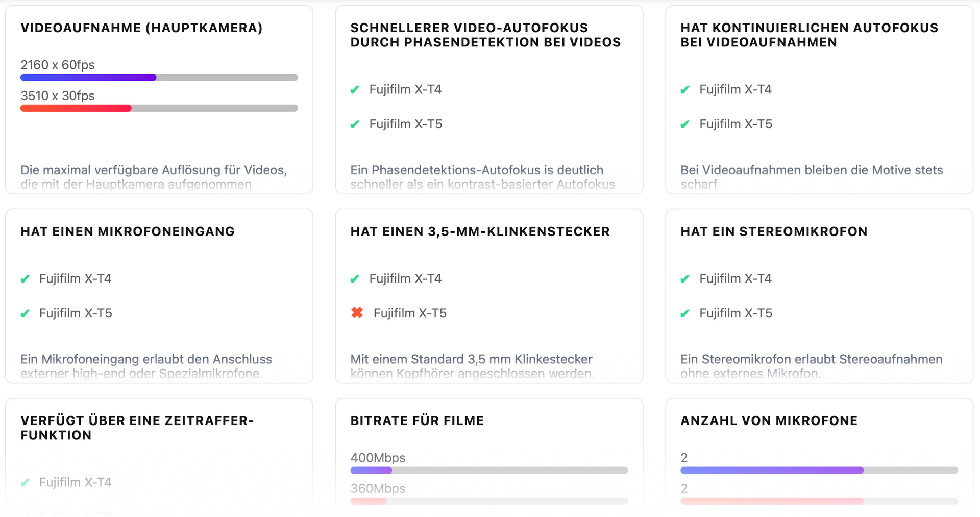Click the Hat einen Mikrofoneingang title
The height and width of the screenshot is (517, 980).
tap(128, 232)
